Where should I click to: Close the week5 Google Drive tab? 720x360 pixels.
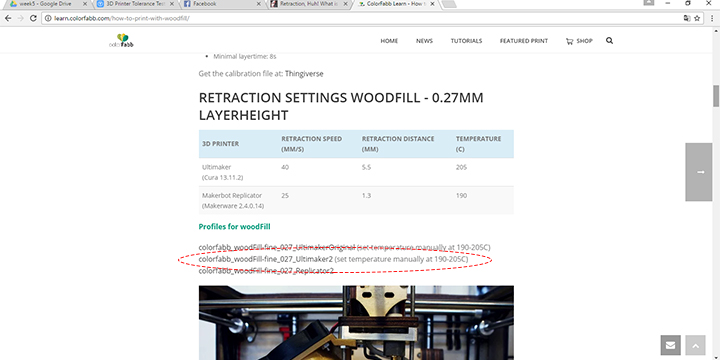pos(84,4)
